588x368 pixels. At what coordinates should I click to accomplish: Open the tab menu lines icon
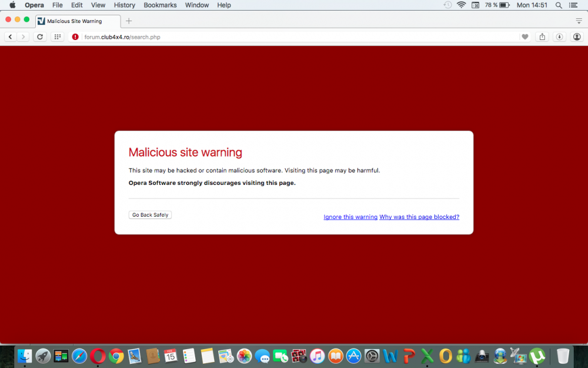click(x=579, y=19)
